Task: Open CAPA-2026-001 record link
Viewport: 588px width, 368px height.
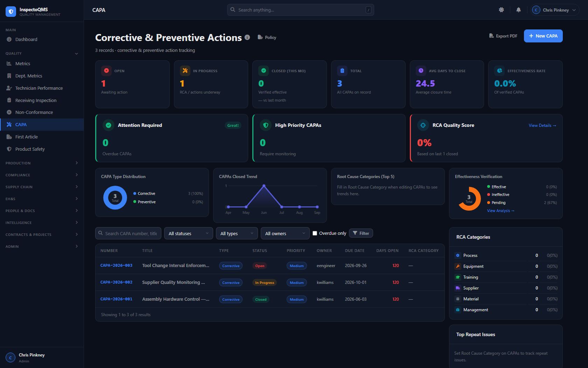Action: 116,299
